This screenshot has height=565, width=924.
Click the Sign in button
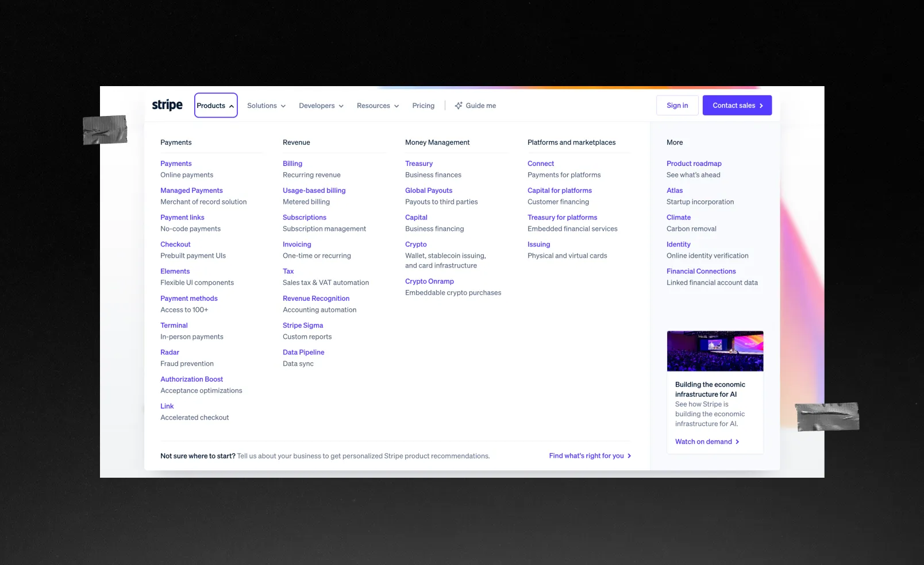pyautogui.click(x=677, y=105)
